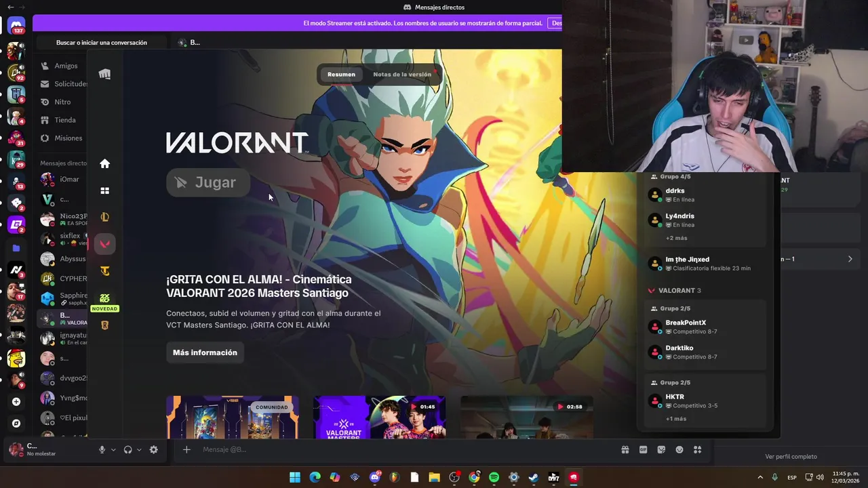Screen dimensions: 868x488
Task: Select Teamfight Tactics icon in Riot sidebar
Action: (x=104, y=271)
